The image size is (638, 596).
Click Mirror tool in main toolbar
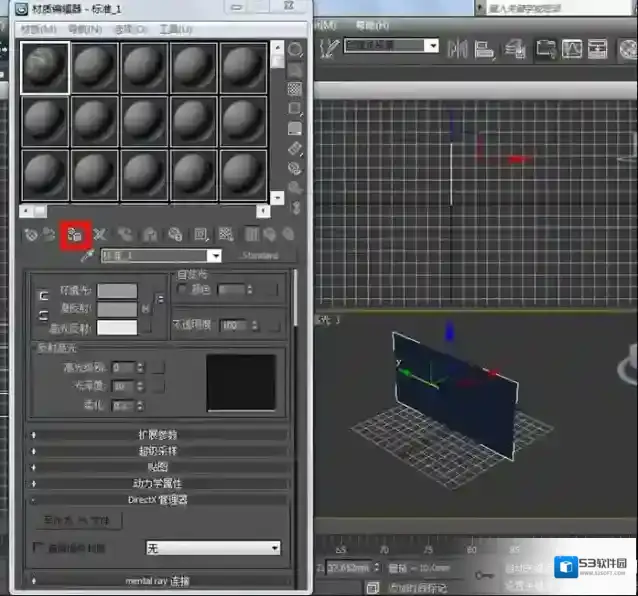(459, 47)
